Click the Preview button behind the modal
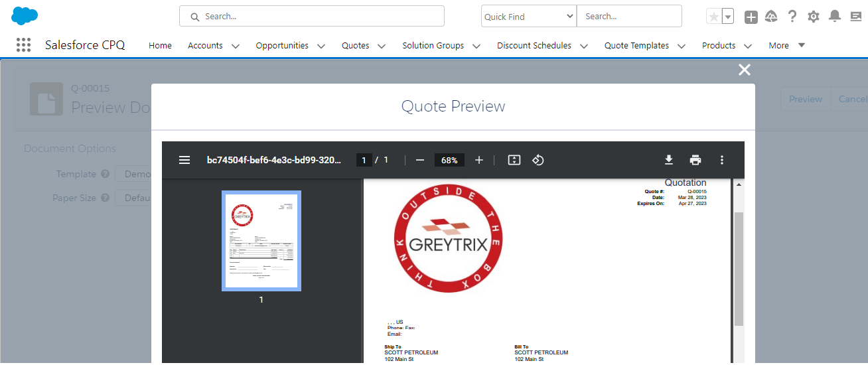Image resolution: width=868 pixels, height=365 pixels. click(x=806, y=99)
